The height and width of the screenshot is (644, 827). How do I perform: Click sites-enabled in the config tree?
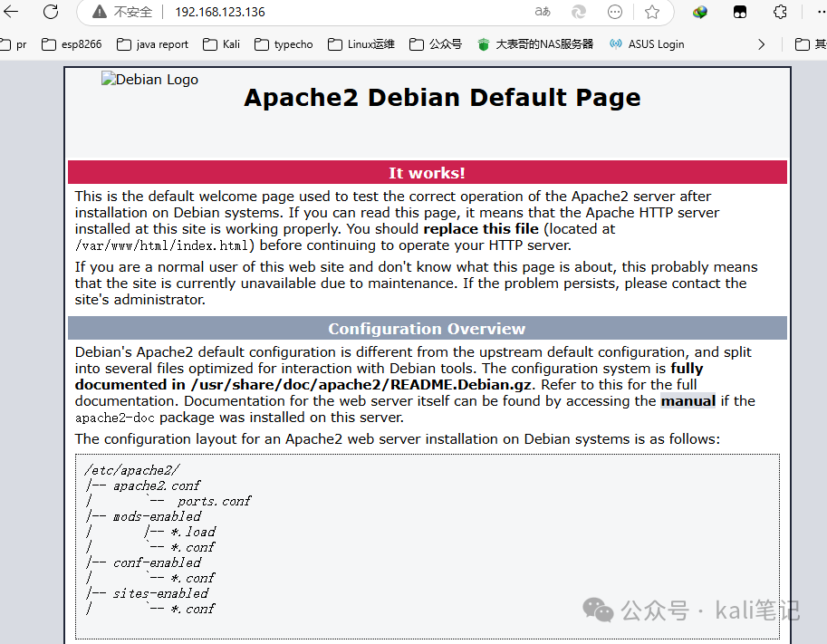click(x=160, y=593)
